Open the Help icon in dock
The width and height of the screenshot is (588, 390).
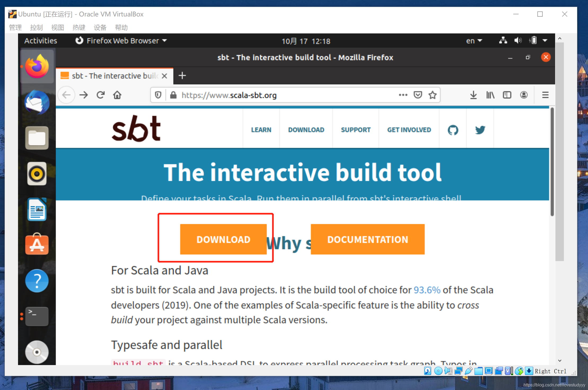tap(37, 281)
